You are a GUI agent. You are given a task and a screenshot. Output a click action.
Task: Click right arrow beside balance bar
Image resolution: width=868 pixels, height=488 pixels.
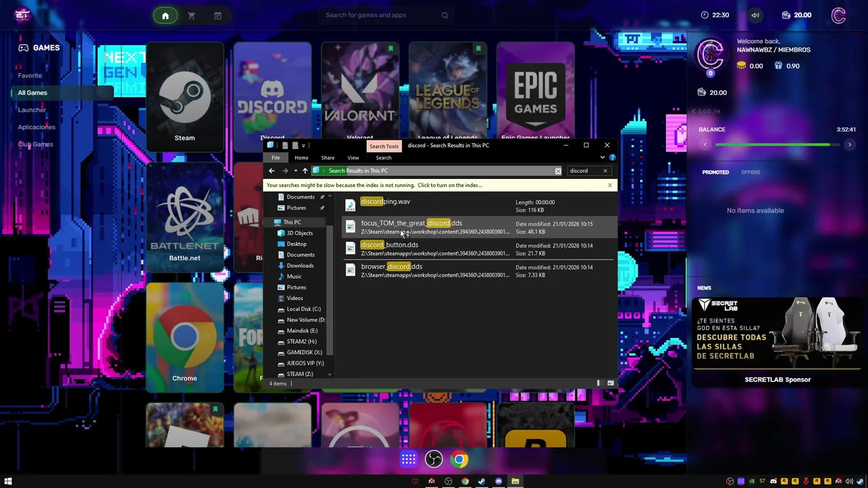coord(849,144)
